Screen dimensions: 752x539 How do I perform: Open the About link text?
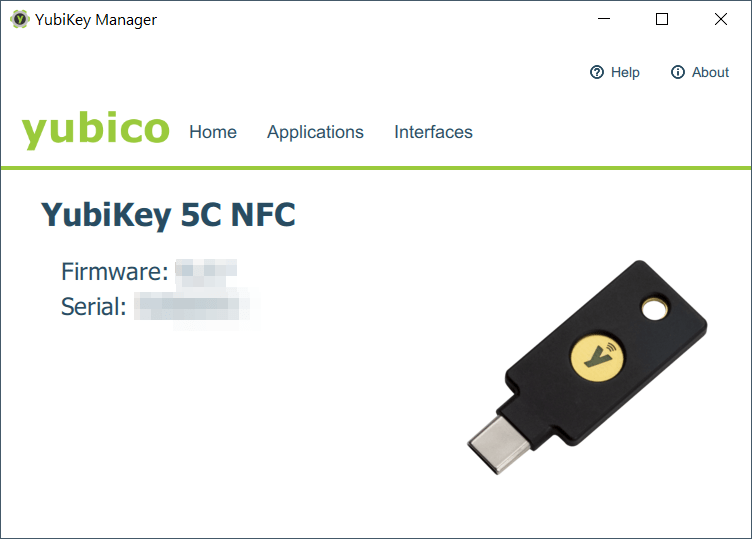tap(710, 72)
